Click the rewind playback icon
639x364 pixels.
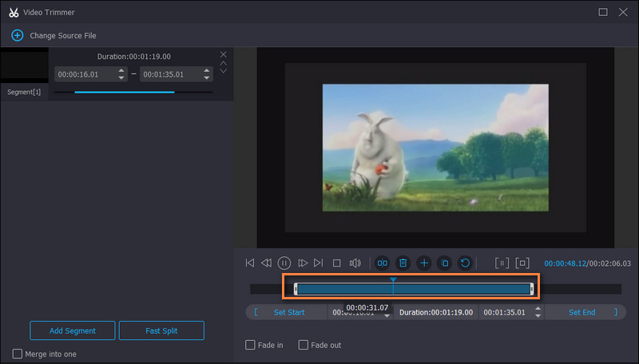pos(267,263)
